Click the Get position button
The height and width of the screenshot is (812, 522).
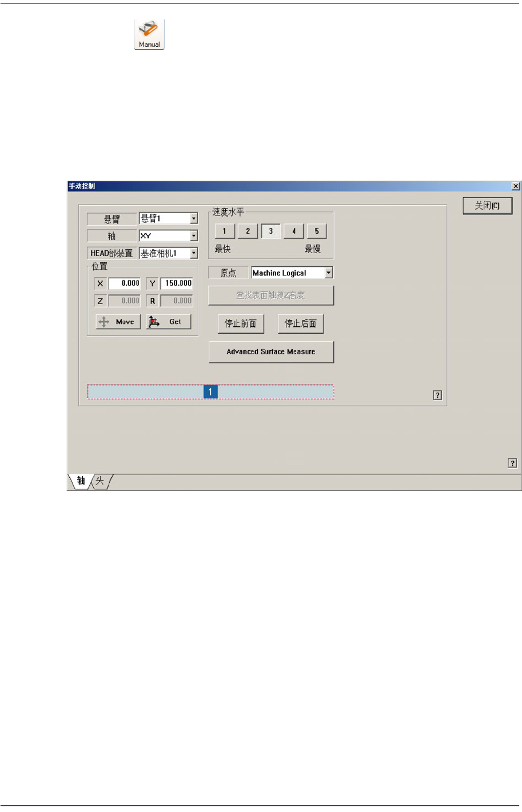tap(169, 322)
